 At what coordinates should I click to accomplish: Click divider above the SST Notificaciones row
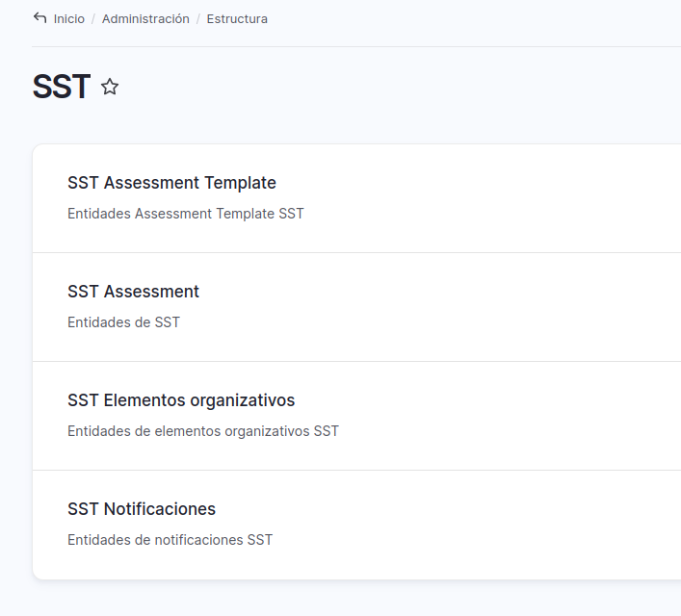(356, 471)
